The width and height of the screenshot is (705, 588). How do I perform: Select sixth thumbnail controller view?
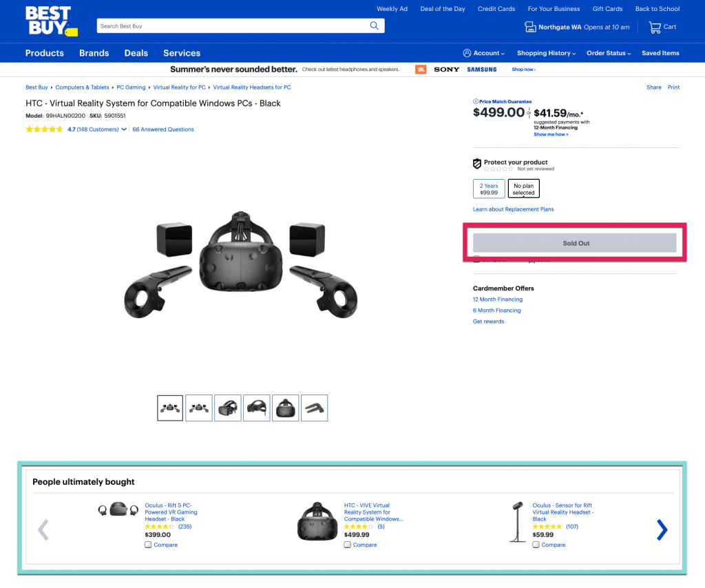314,408
